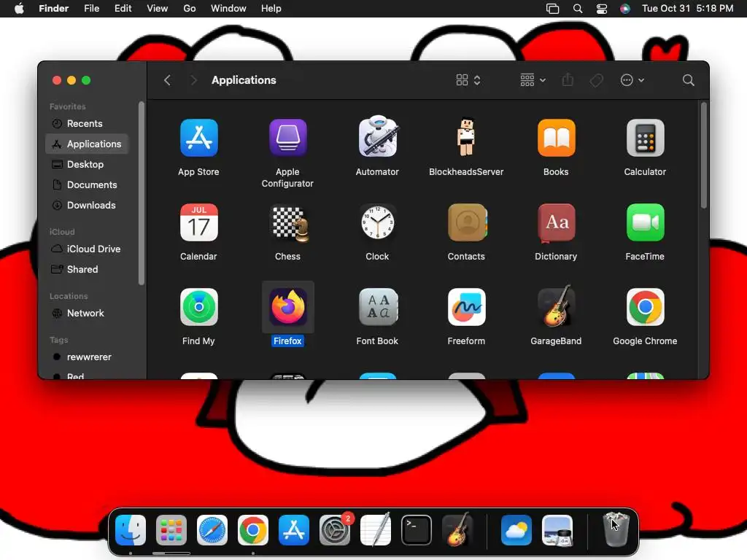Select the Clock app icon

pyautogui.click(x=377, y=222)
